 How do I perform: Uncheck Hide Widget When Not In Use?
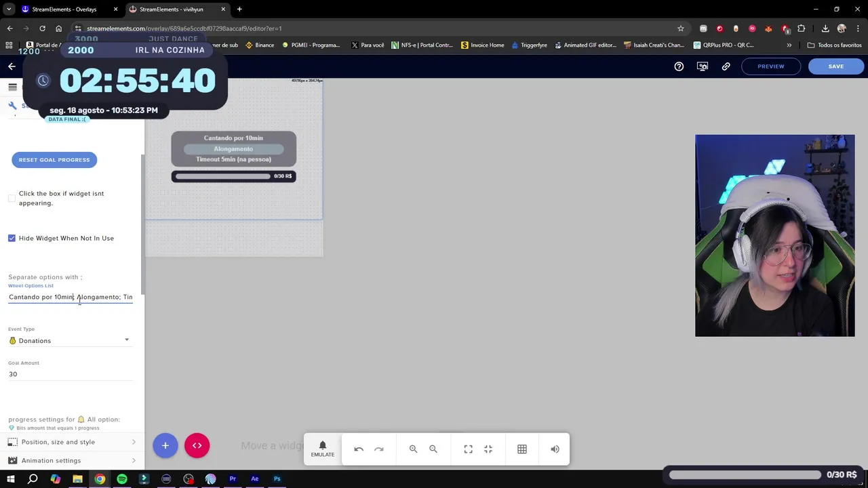point(12,238)
